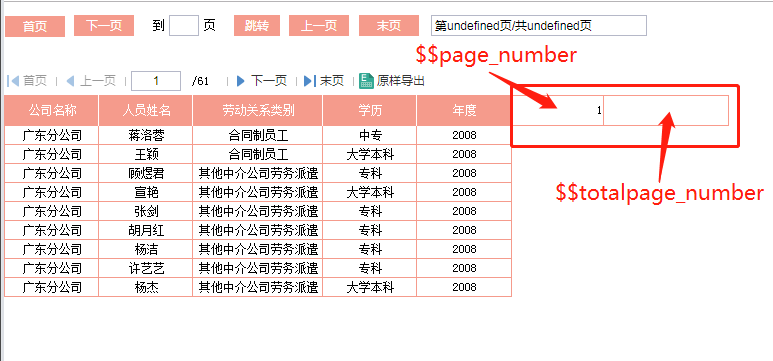
Task: Click the 公司名称 column header
Action: point(52,110)
